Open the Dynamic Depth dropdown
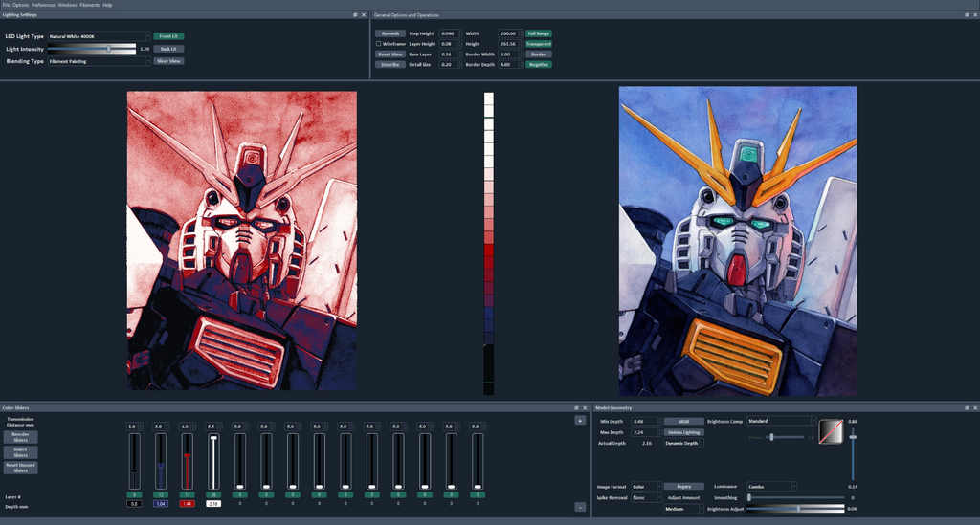This screenshot has height=525, width=980. [x=683, y=443]
